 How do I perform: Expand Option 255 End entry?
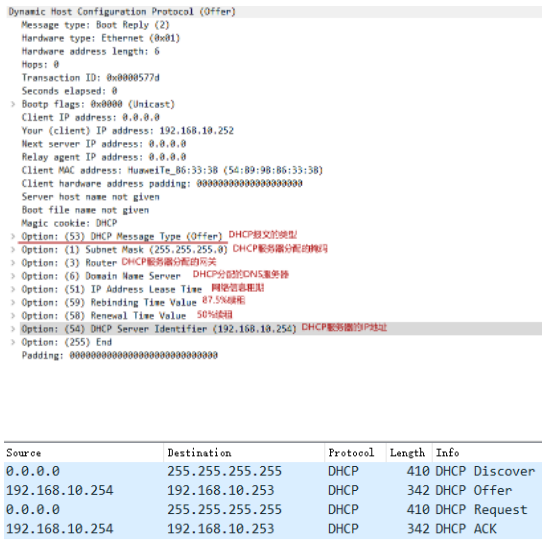13,342
